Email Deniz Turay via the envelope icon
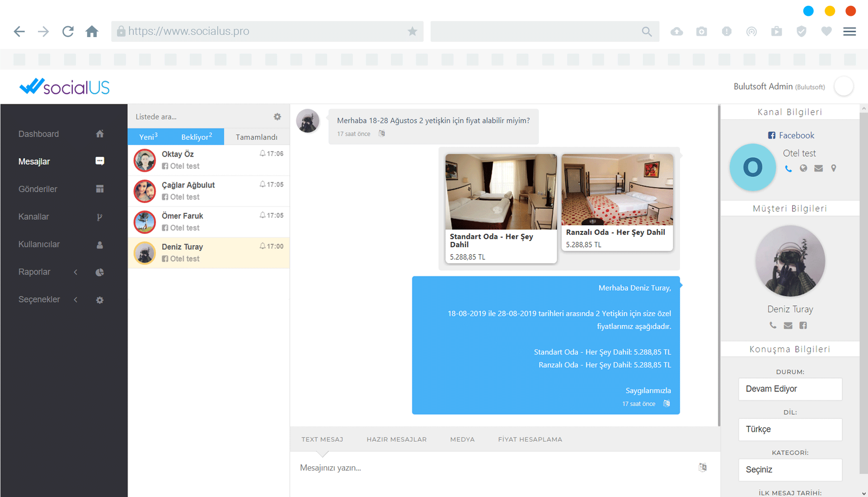This screenshot has height=497, width=868. 788,325
